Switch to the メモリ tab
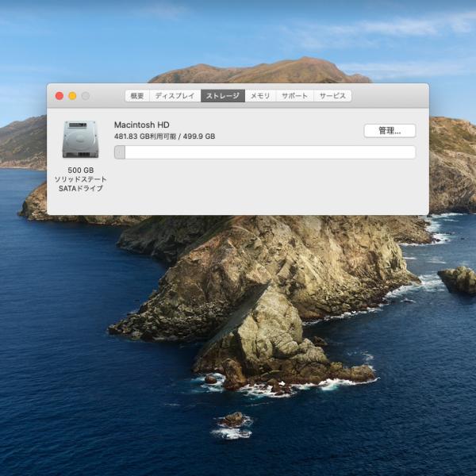476x476 pixels. (260, 96)
